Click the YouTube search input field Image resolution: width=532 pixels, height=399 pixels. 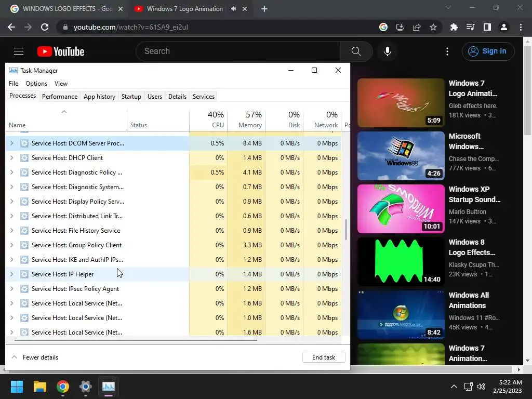coord(237,51)
